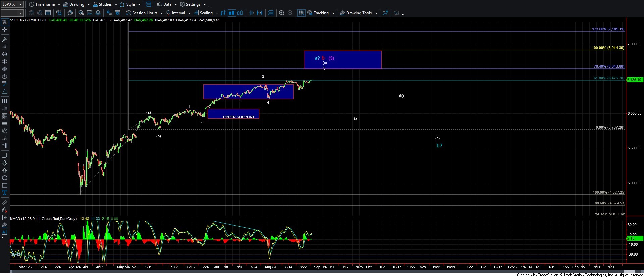The image size is (644, 277).
Task: Click the empty combo box below symbol
Action: [x=12, y=13]
